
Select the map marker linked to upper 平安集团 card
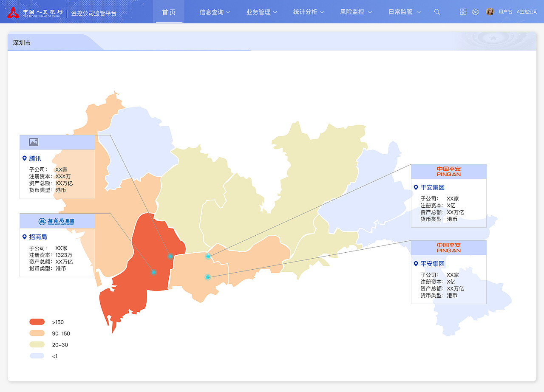point(208,257)
